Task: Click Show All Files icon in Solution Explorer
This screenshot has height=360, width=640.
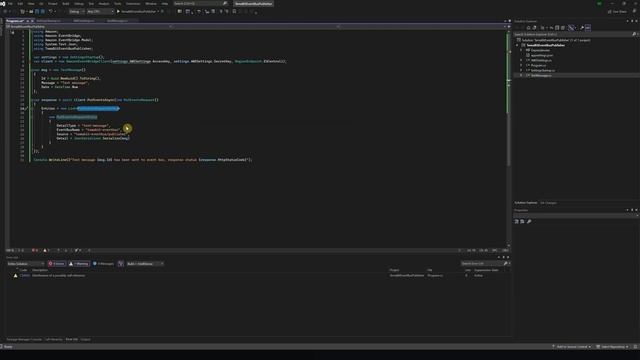Action: 563,28
